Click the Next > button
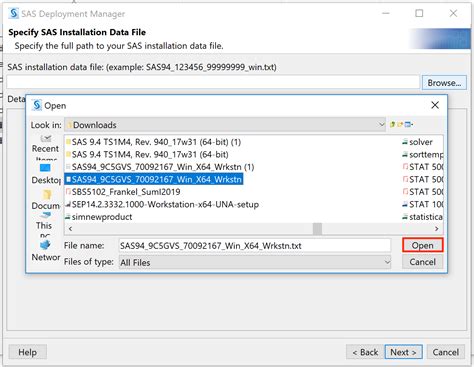Viewport: 474px width, 367px height. (403, 352)
